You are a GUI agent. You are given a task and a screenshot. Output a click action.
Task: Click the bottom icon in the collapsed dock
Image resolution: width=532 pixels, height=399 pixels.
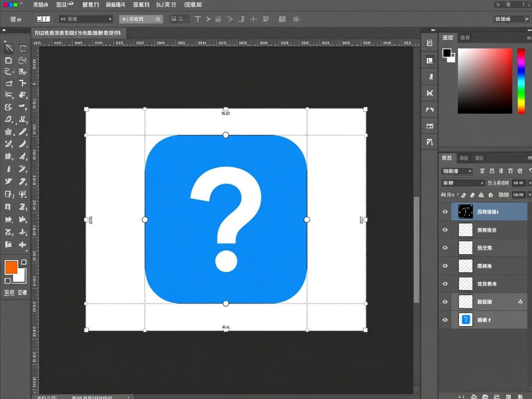[429, 142]
